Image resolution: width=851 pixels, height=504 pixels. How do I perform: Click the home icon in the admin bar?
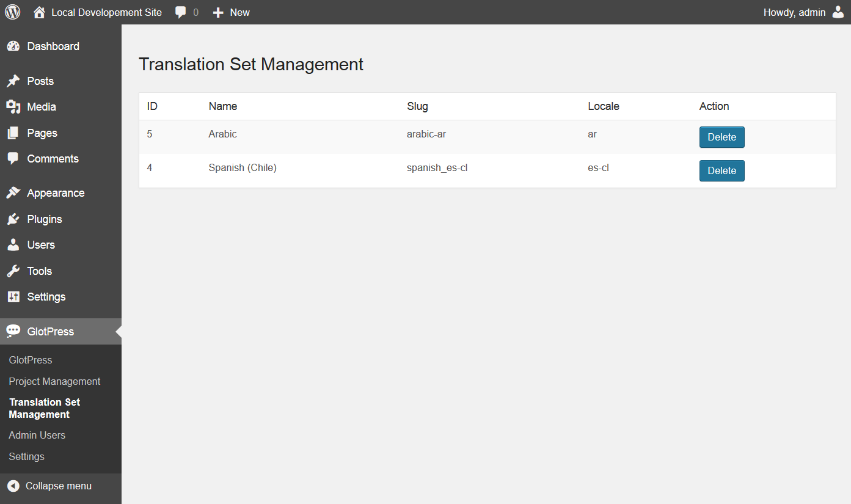[x=39, y=12]
